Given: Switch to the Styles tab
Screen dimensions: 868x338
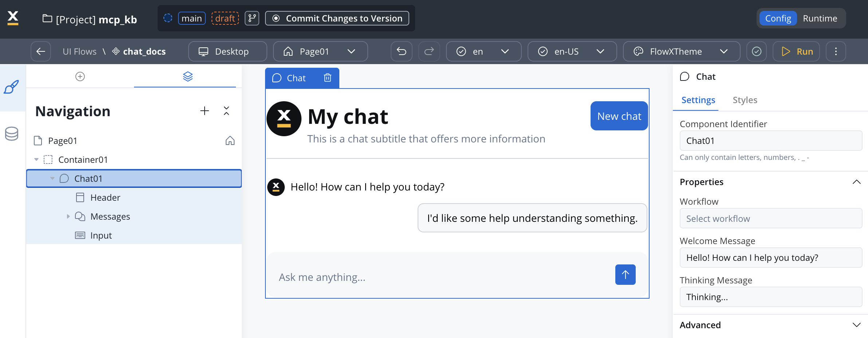Looking at the screenshot, I should (x=745, y=100).
